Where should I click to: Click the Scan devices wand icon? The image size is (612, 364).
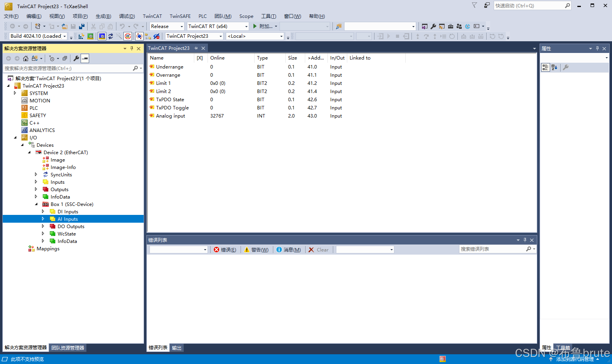coord(119,36)
